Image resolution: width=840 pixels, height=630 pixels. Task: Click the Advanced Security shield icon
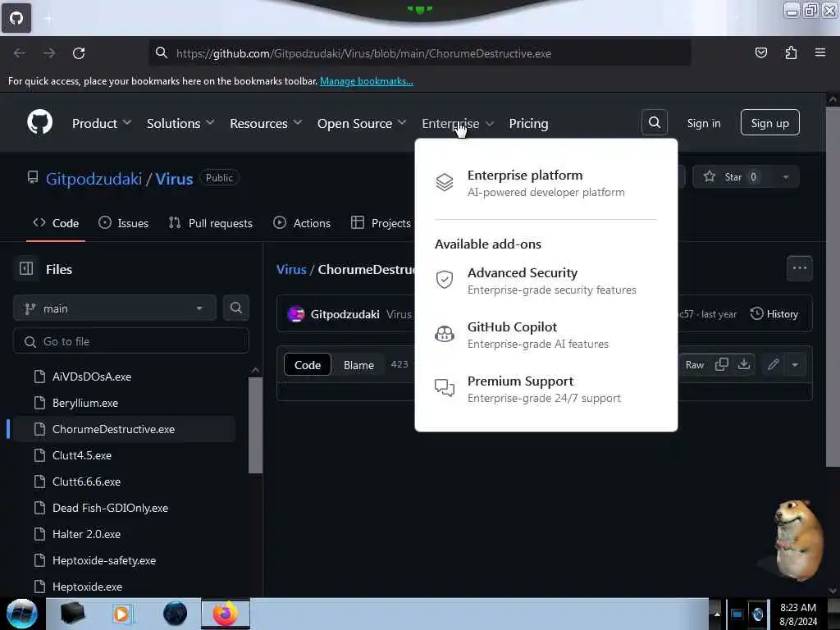(x=444, y=279)
